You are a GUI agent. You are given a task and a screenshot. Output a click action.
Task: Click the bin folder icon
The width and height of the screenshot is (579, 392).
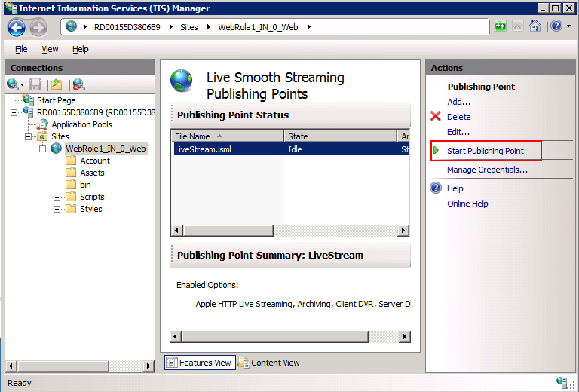click(x=71, y=185)
